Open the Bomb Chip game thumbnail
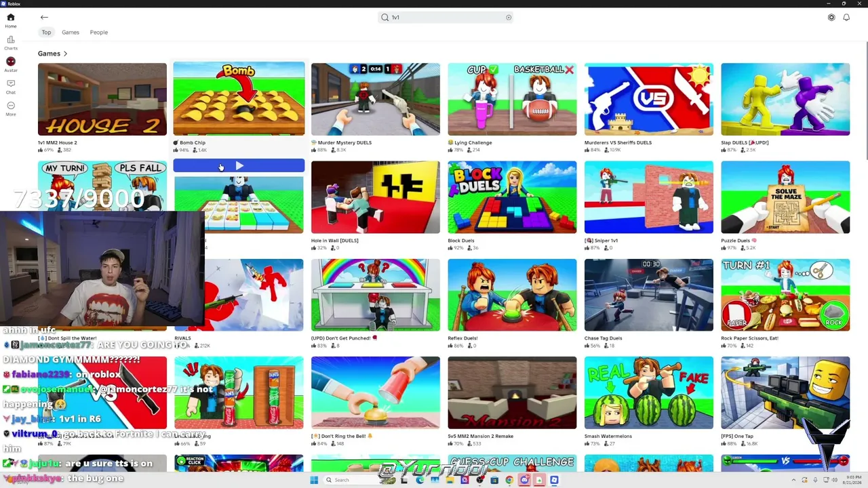The width and height of the screenshot is (868, 488). [x=239, y=99]
